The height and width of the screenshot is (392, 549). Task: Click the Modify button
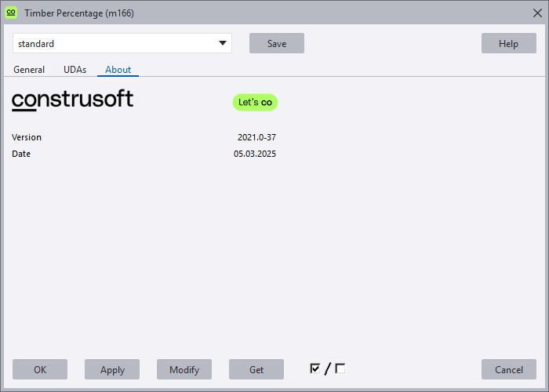click(184, 369)
